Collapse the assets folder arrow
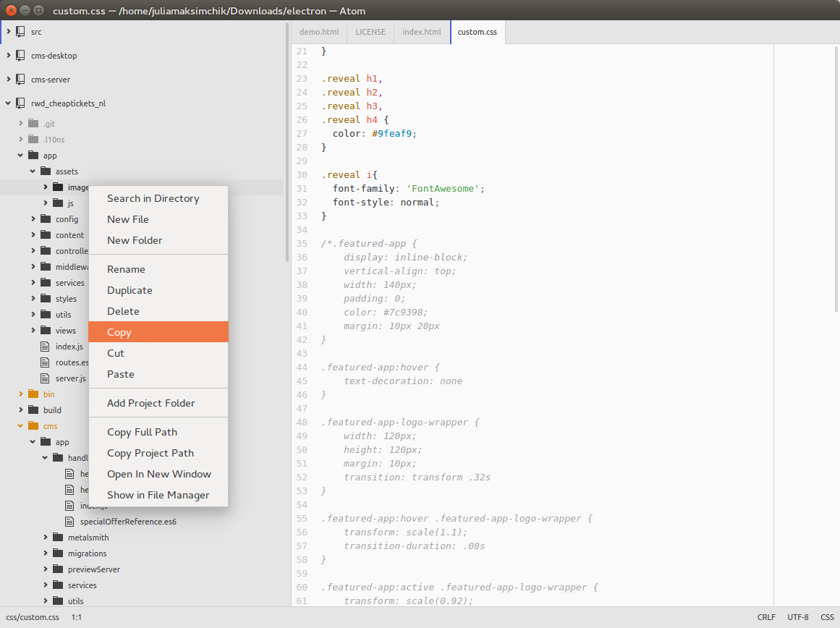840x628 pixels. coord(33,171)
